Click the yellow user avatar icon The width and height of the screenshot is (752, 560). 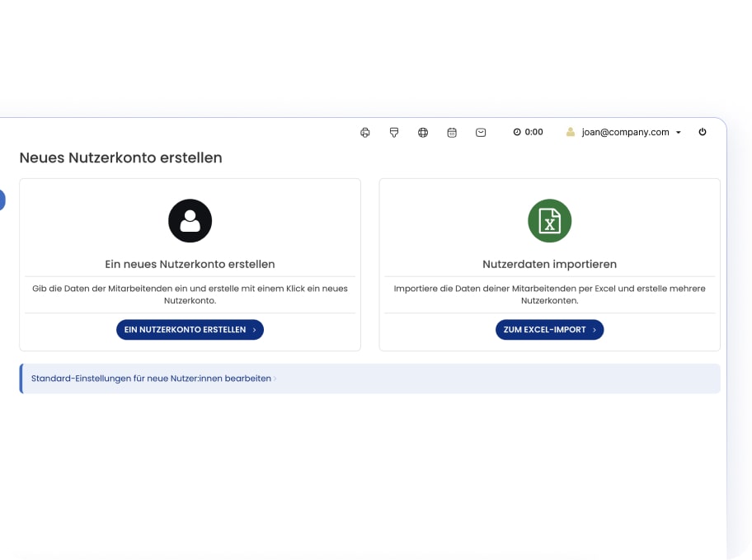point(571,132)
